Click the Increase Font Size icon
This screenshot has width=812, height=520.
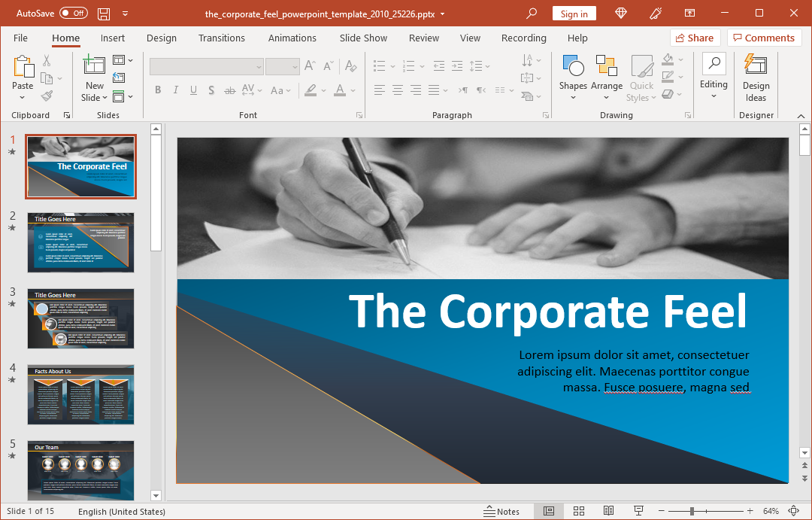point(309,65)
